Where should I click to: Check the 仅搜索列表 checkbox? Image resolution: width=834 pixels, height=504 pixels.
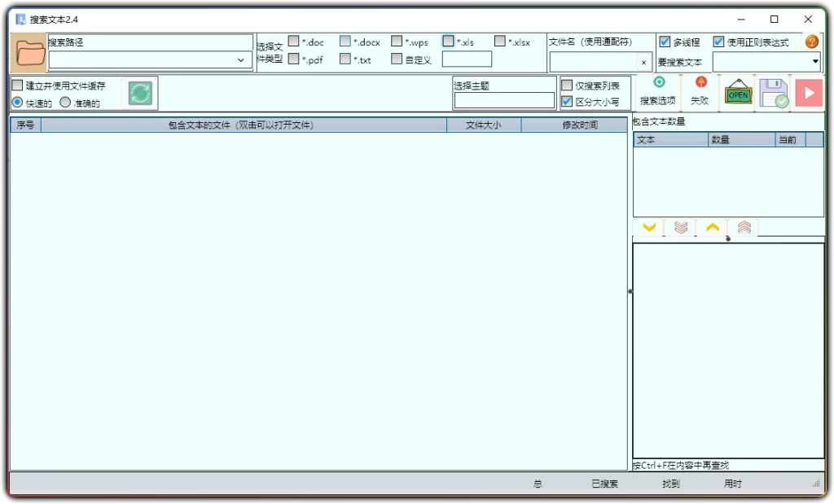click(567, 85)
